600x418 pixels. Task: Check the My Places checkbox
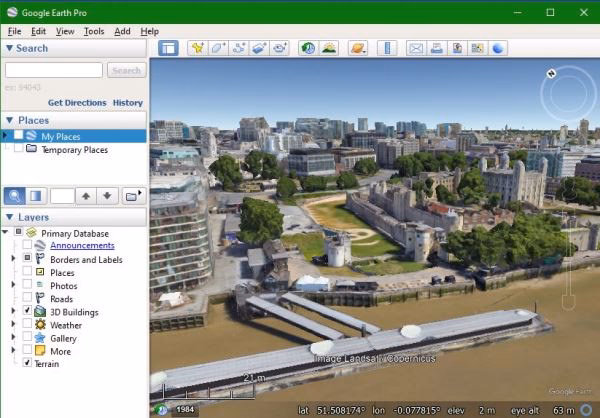tap(19, 136)
